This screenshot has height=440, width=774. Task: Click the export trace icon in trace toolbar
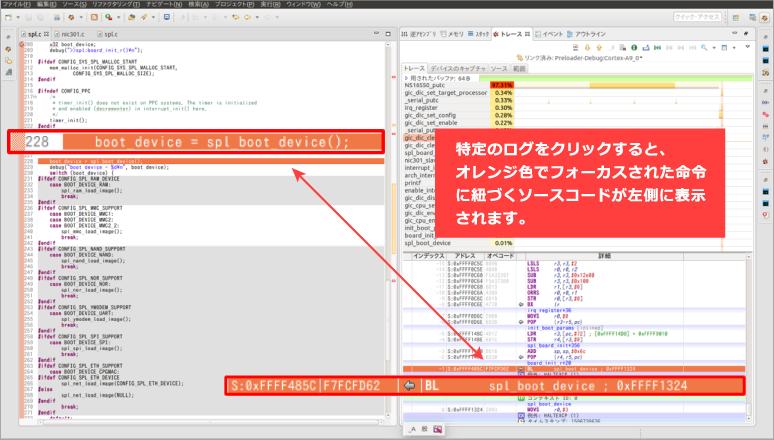pos(646,48)
